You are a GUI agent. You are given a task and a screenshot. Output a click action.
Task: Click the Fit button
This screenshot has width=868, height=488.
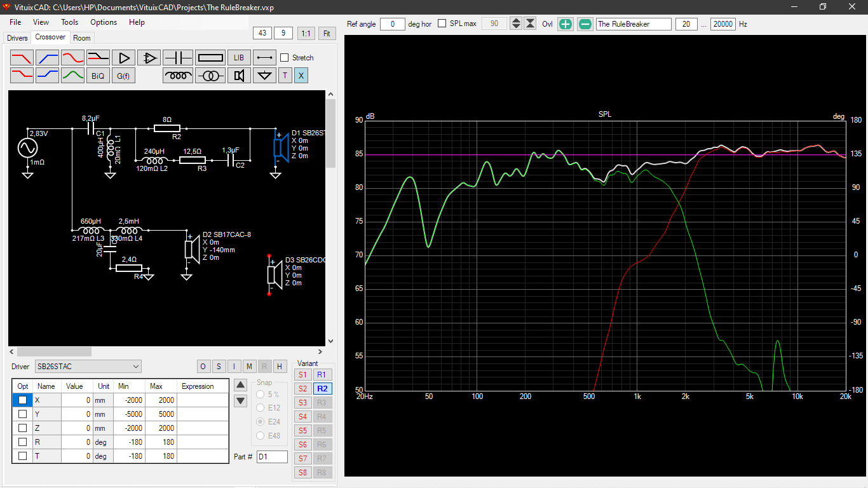(x=327, y=33)
